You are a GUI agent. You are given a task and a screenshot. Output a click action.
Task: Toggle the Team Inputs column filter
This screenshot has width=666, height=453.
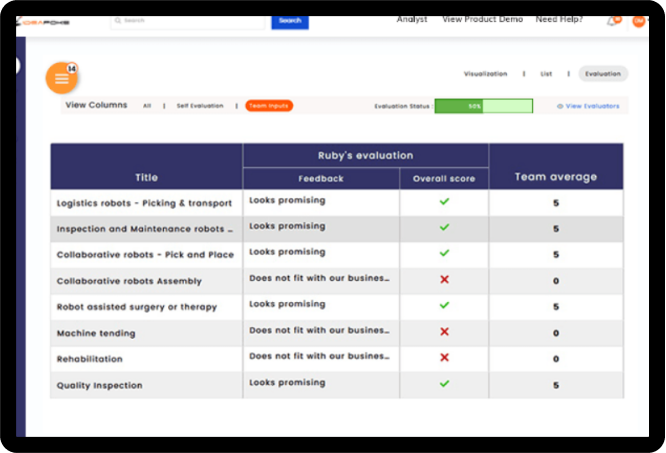[269, 105]
